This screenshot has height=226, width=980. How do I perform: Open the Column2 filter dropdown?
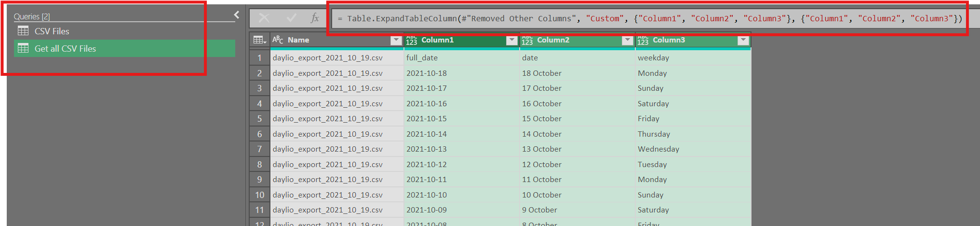[628, 40]
